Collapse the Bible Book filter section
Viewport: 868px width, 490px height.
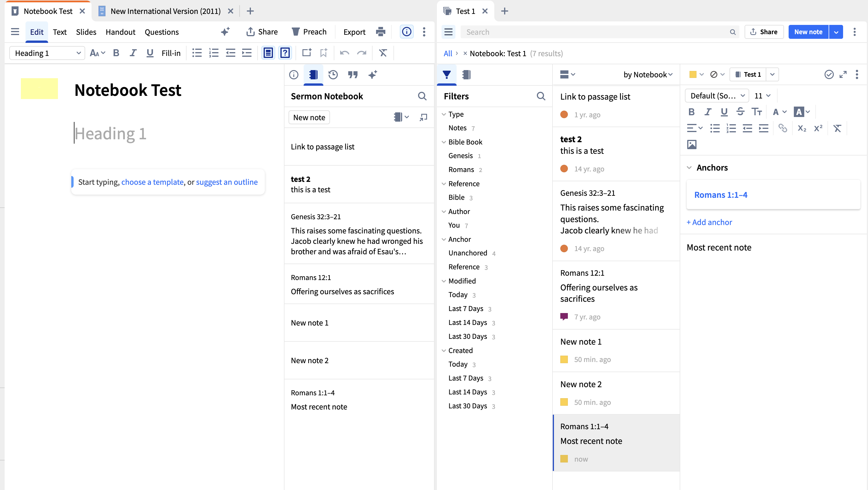(x=444, y=142)
